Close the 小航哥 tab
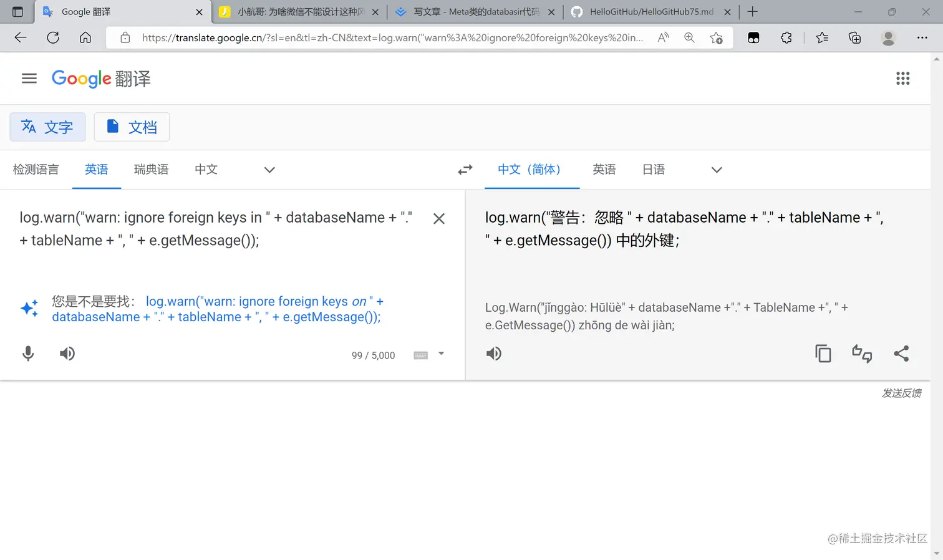 pyautogui.click(x=375, y=12)
